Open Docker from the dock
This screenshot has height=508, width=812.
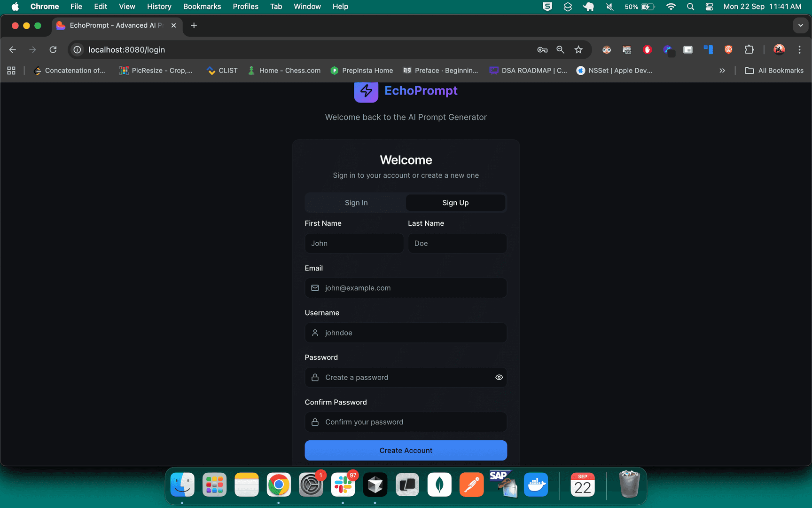tap(536, 485)
